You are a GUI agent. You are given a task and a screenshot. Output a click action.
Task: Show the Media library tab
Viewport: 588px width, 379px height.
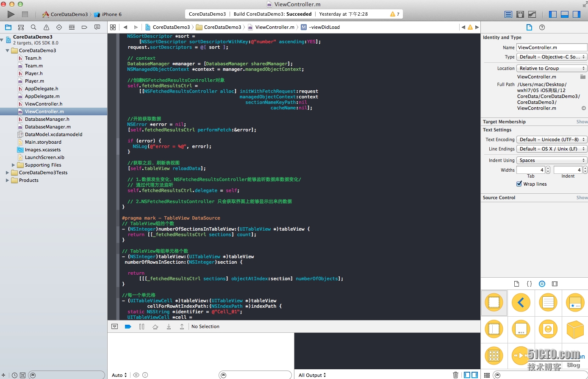555,284
